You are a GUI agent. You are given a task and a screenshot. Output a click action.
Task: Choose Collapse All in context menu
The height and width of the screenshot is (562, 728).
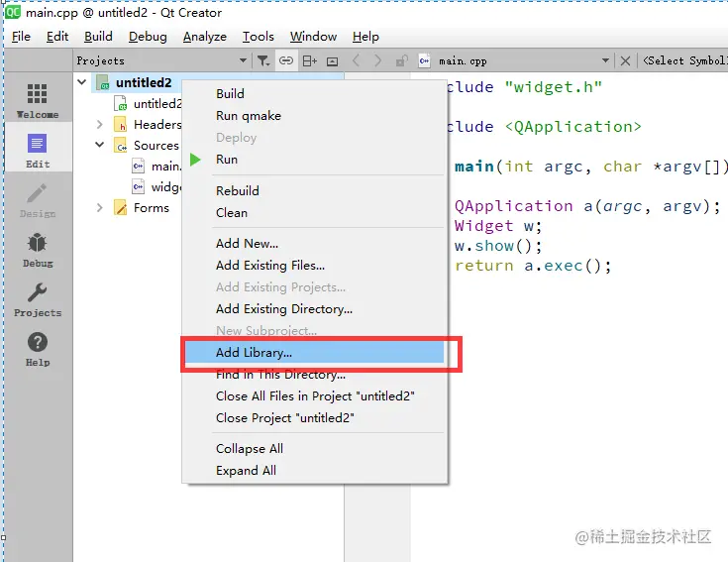tap(314, 449)
